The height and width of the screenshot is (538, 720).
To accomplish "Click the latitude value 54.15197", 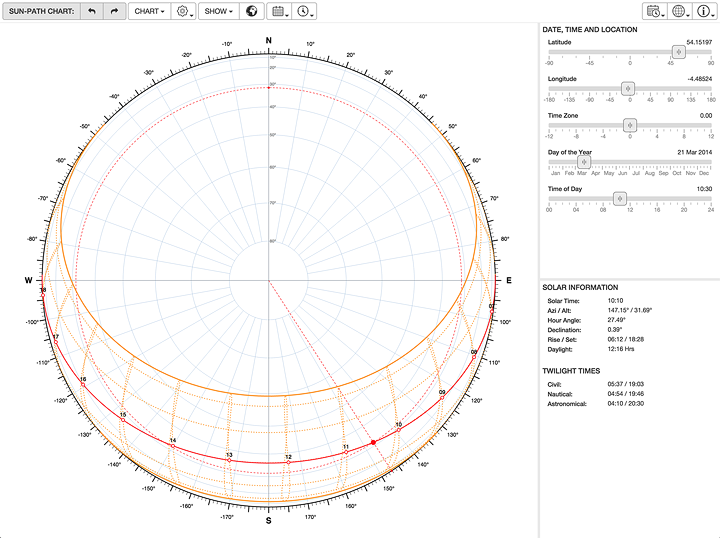I will 699,42.
